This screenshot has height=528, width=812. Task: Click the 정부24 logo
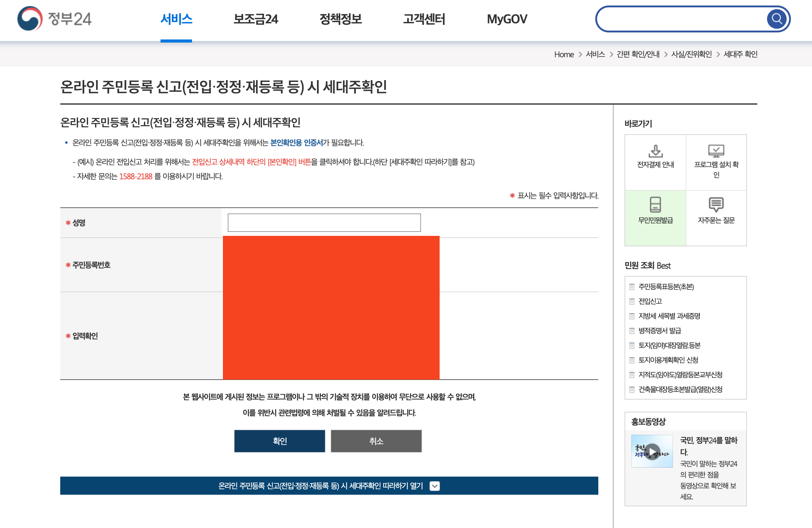click(54, 19)
